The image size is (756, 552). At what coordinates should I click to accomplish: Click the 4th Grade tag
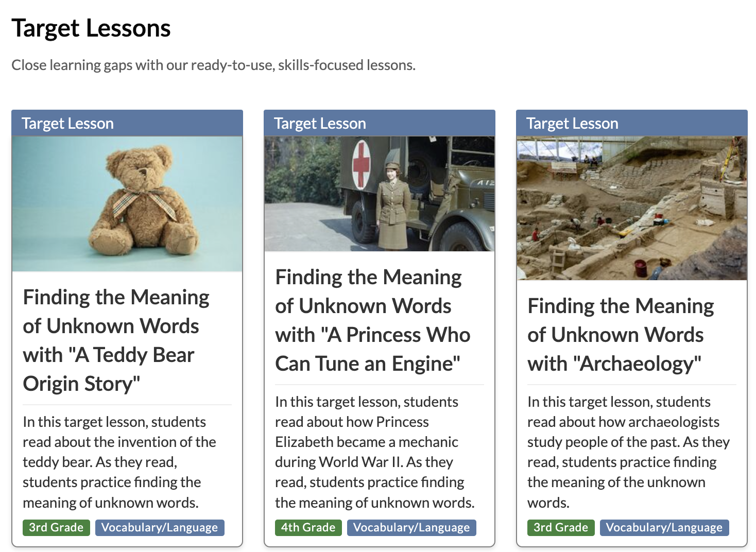point(308,527)
